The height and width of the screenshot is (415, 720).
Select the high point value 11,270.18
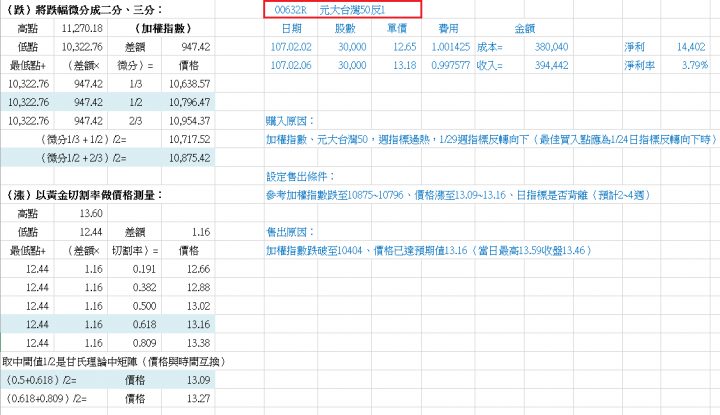point(82,28)
